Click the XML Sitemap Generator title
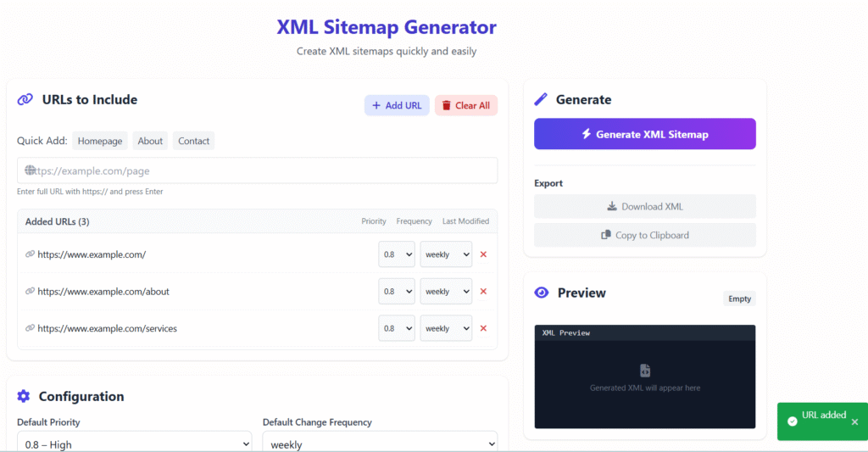868x452 pixels. (x=387, y=26)
